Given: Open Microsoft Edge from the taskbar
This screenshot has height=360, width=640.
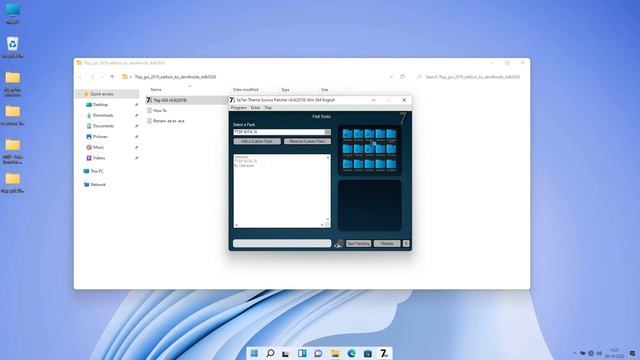Looking at the screenshot, I should click(x=351, y=353).
